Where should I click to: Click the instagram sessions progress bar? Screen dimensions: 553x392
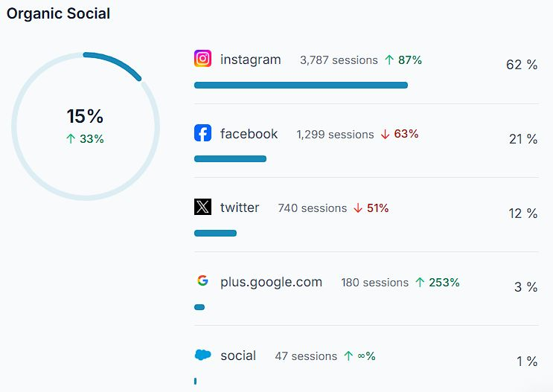tap(301, 85)
